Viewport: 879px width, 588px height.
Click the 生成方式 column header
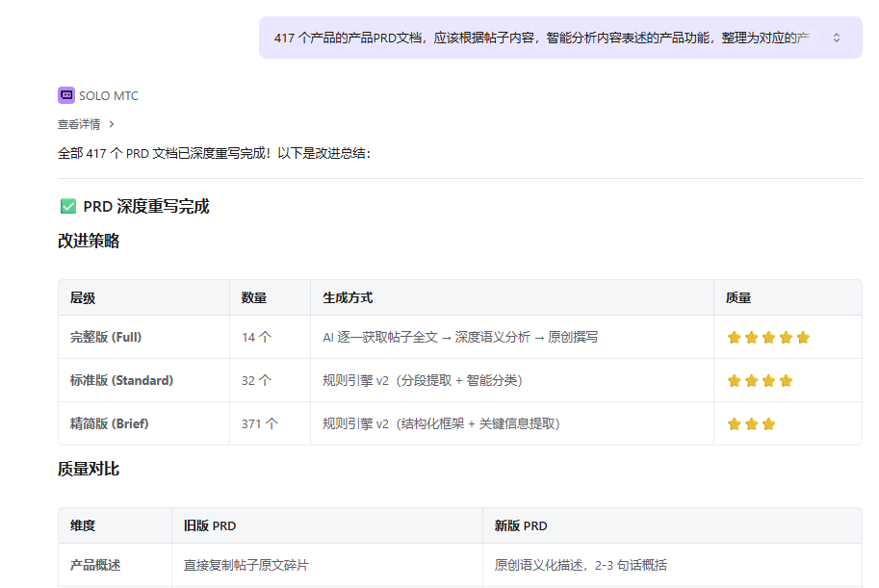point(348,298)
